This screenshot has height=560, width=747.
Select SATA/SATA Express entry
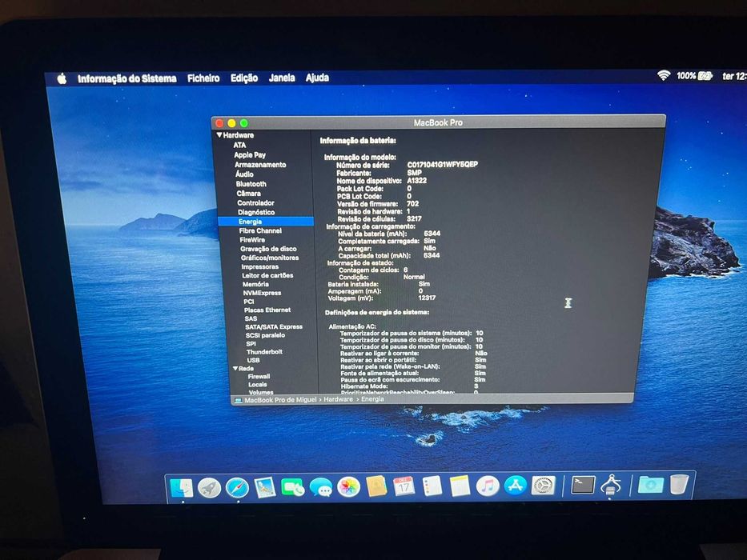coord(274,326)
